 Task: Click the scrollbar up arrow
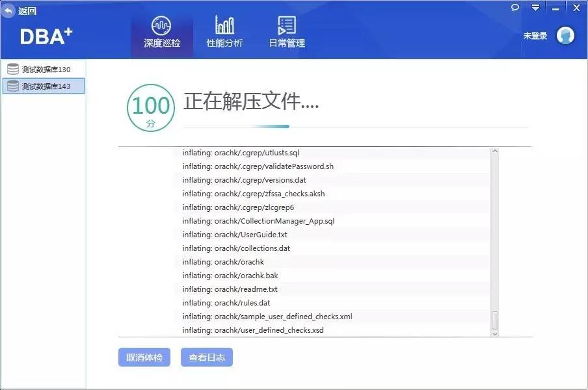click(x=494, y=150)
